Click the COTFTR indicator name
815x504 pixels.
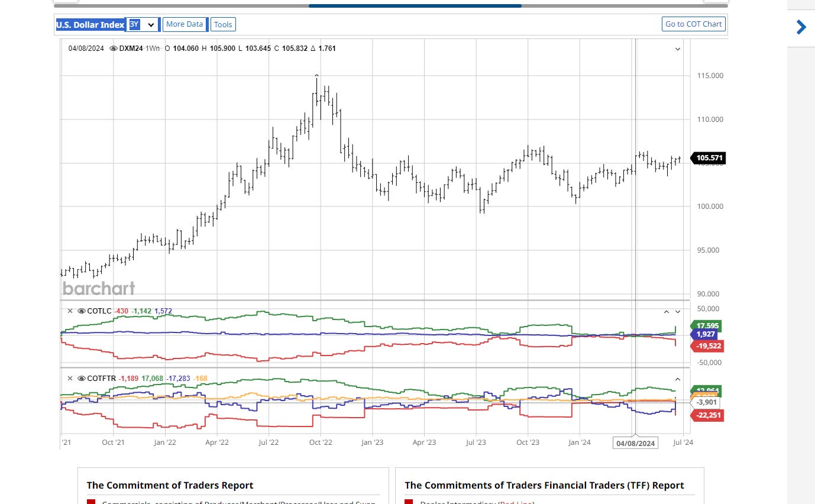pyautogui.click(x=102, y=379)
